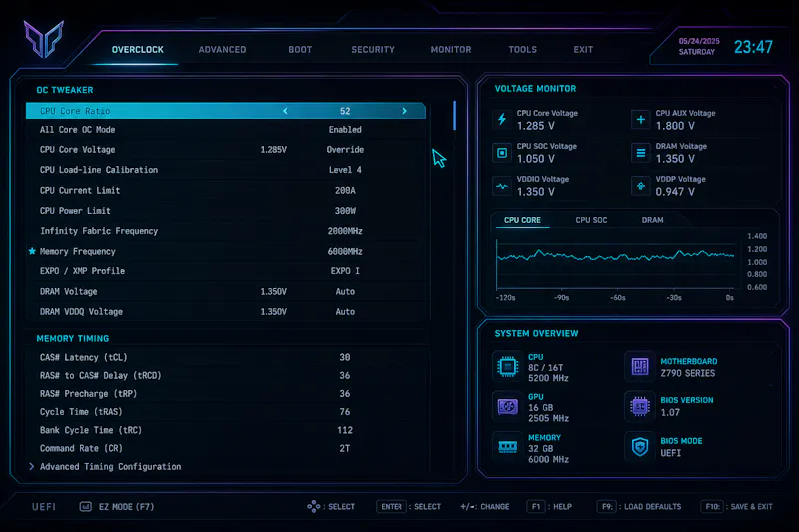Click the navigation arrows Select icon
This screenshot has width=799, height=532.
313,506
